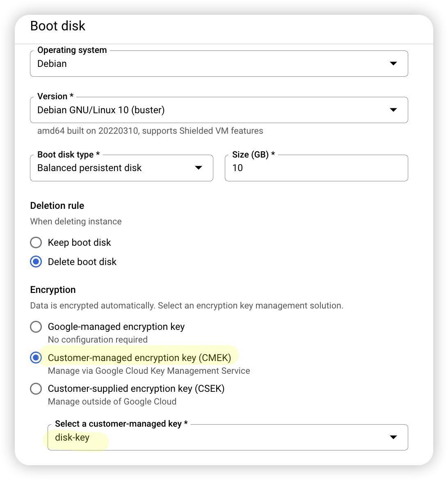Click the Boot disk type dropdown arrow
This screenshot has width=448, height=480.
click(x=198, y=167)
